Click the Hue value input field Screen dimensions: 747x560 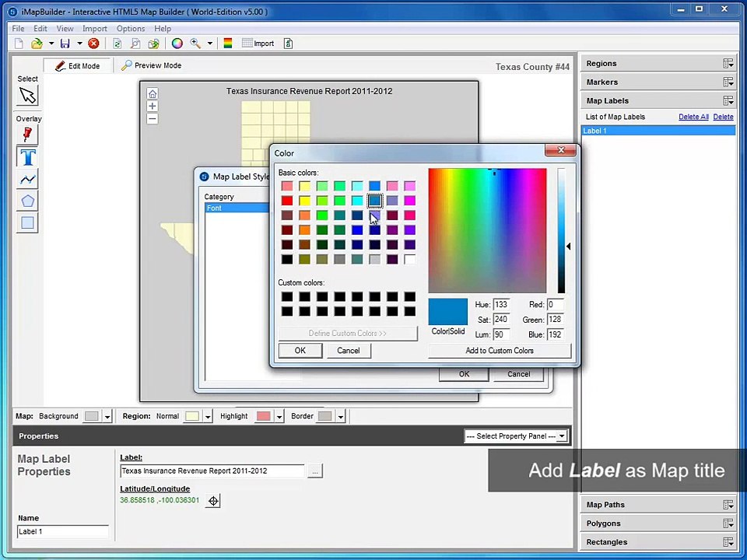pos(501,305)
